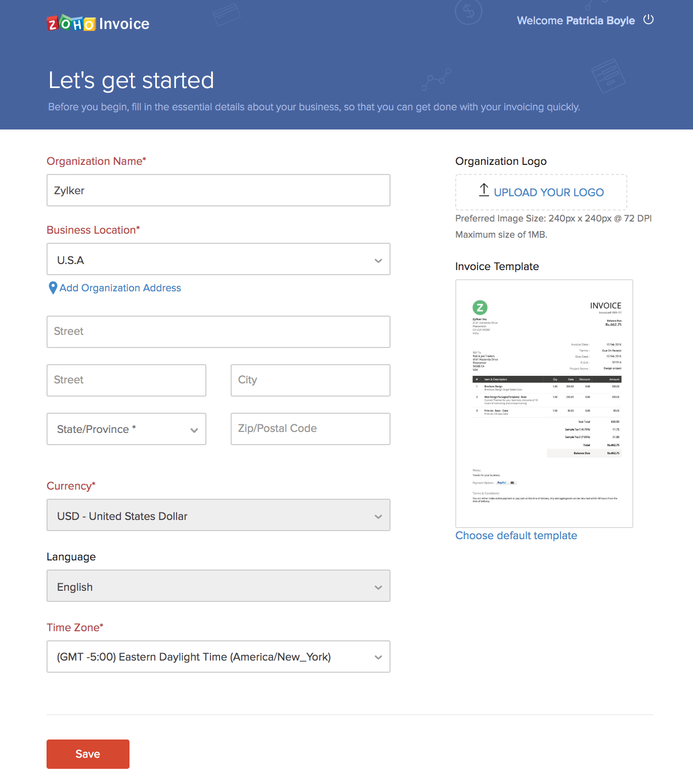The width and height of the screenshot is (693, 784).
Task: Click Patricia Boyle user name
Action: [600, 21]
